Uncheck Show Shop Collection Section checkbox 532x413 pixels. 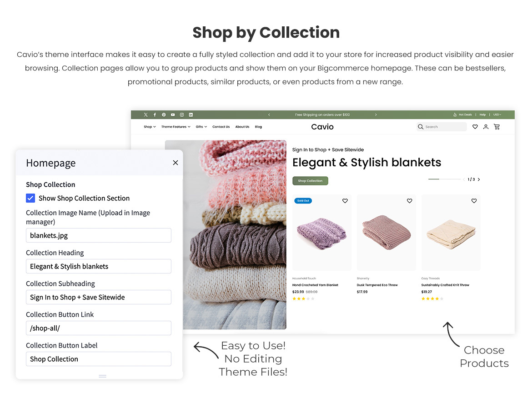coord(30,198)
